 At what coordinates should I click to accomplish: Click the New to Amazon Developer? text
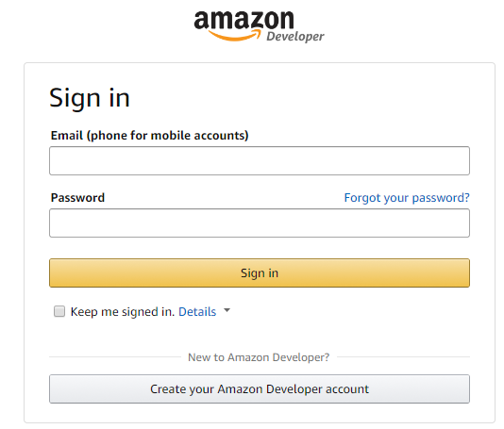259,357
